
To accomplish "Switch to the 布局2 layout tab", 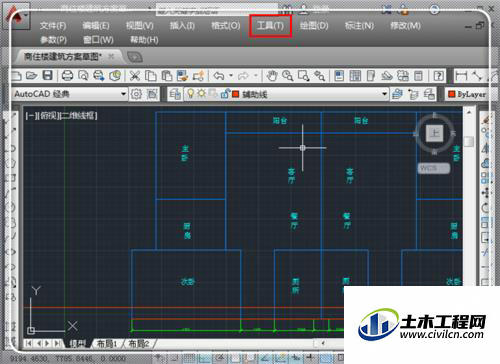I will (138, 344).
